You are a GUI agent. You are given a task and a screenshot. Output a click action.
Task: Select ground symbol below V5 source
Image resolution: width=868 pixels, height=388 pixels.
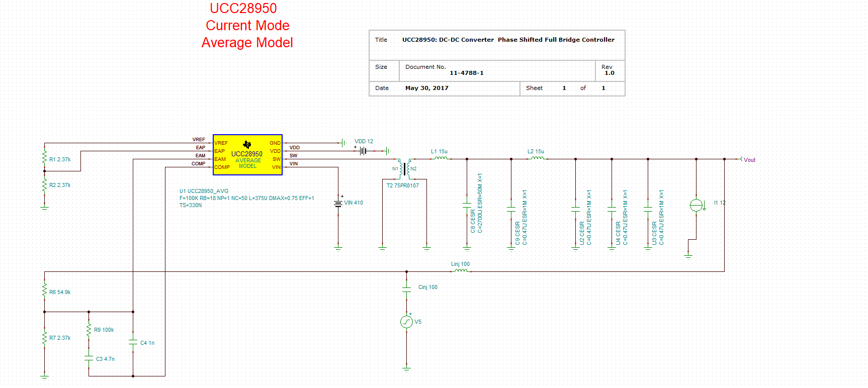(407, 369)
